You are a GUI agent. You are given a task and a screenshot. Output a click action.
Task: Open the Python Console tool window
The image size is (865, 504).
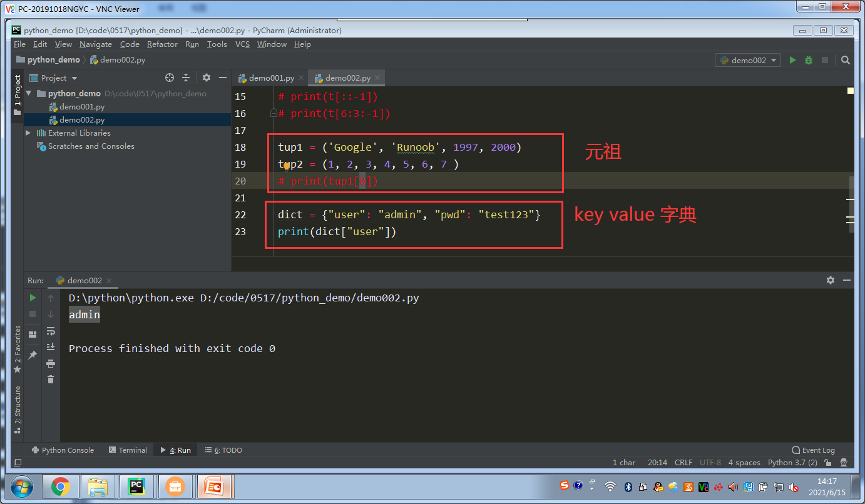click(x=63, y=450)
